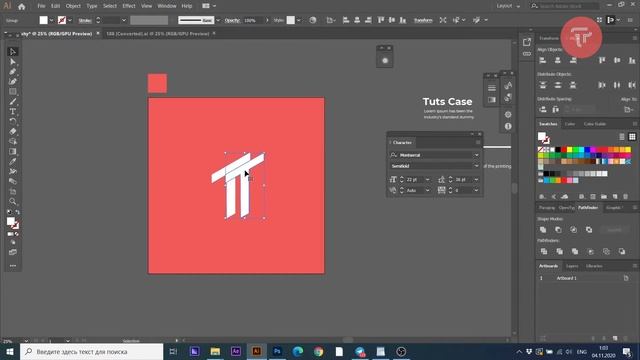The width and height of the screenshot is (640, 360).
Task: Open stroke weight dropdown
Action: (124, 20)
